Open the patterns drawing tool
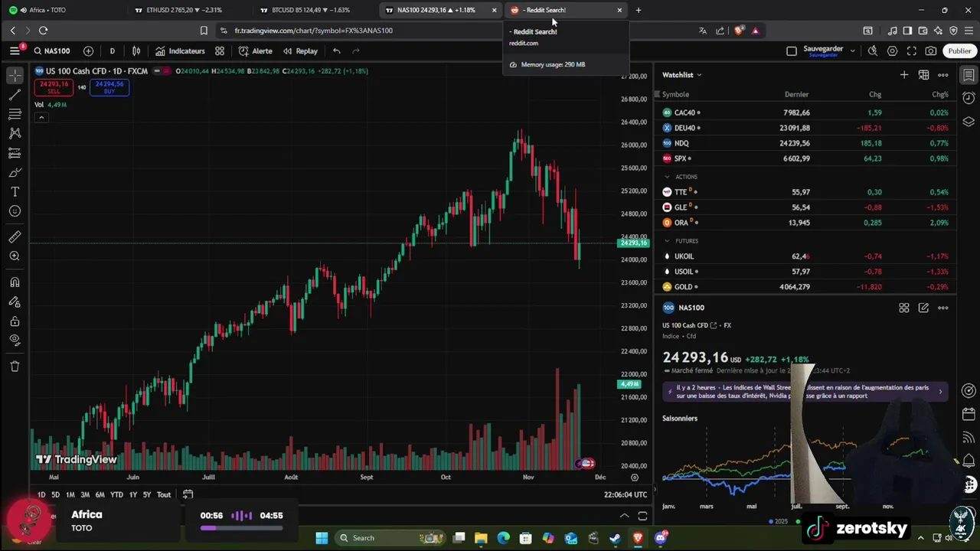Screen dimensions: 980x551 pyautogui.click(x=15, y=133)
